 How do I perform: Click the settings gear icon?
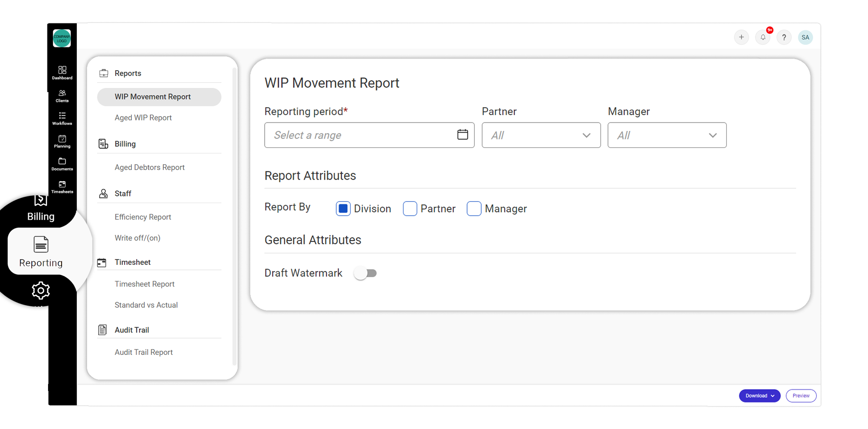(x=41, y=290)
